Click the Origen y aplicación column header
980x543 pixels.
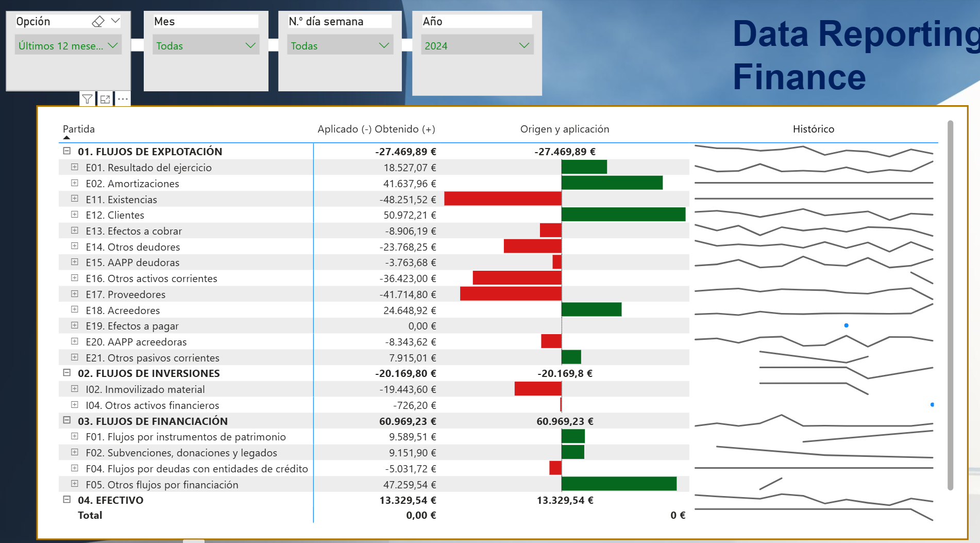coord(565,129)
